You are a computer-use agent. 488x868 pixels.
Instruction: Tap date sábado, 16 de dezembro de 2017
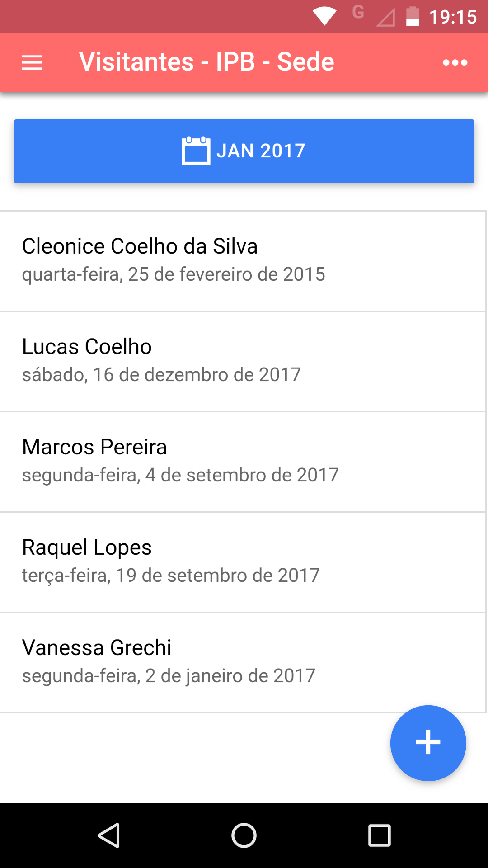click(x=161, y=375)
